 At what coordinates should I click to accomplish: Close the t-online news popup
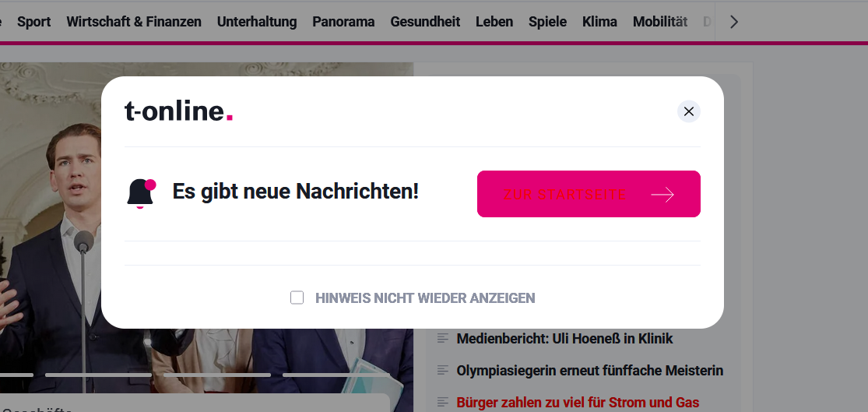click(x=689, y=111)
